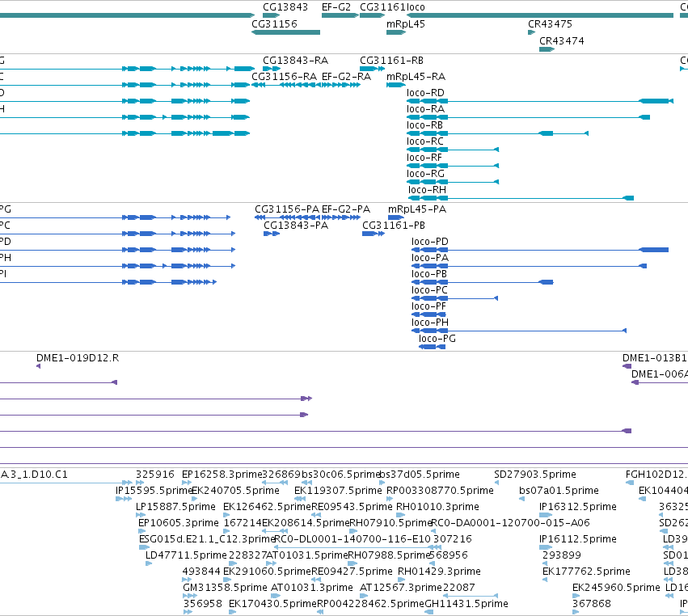Click the LD47711.5prime EST label
This screenshot has width=688, height=616.
tap(186, 555)
